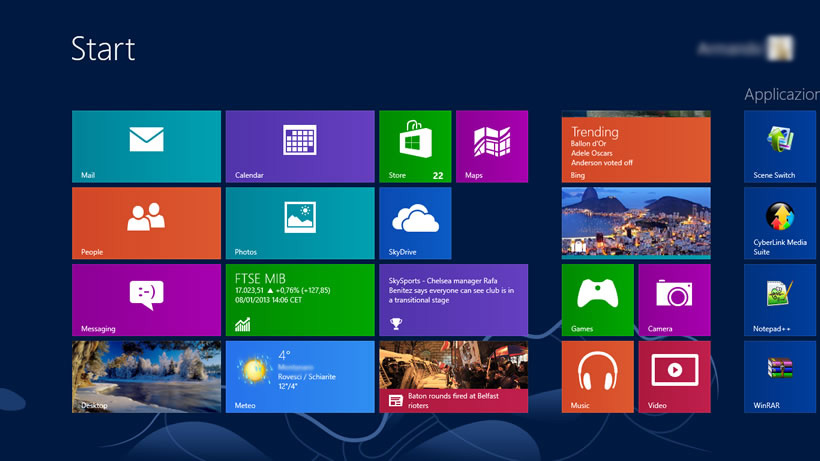Launch Scene Switch app
The image size is (820, 461).
tap(780, 146)
